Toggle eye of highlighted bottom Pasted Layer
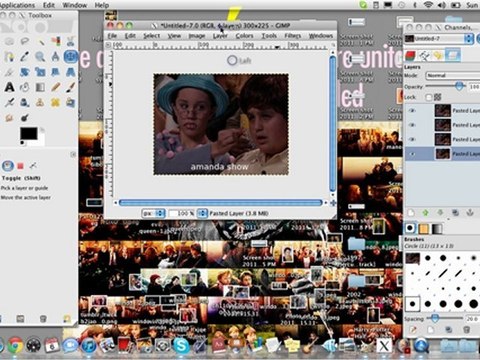This screenshot has height=360, width=480. pos(412,154)
